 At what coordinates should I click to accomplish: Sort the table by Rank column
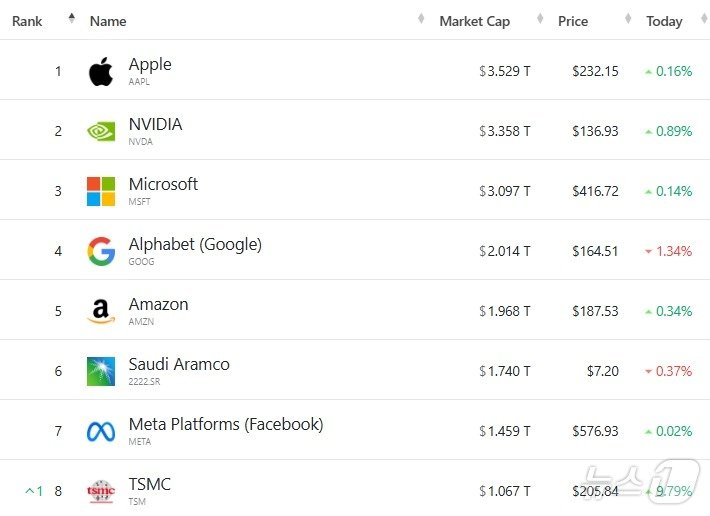point(27,21)
